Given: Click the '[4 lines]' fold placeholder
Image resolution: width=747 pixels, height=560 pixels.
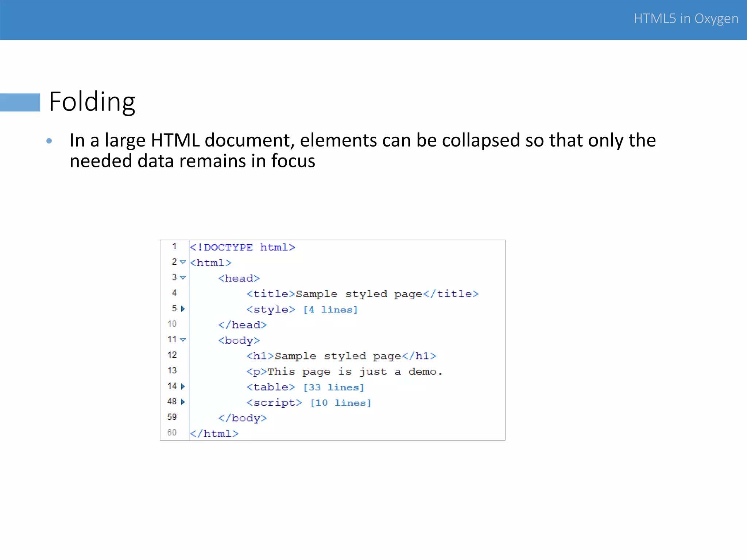Looking at the screenshot, I should [330, 310].
